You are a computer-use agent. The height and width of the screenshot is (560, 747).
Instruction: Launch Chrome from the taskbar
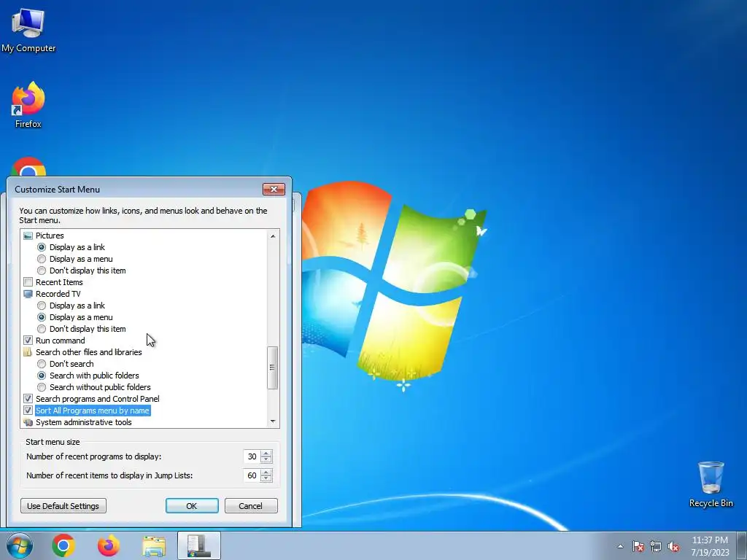[x=63, y=545]
